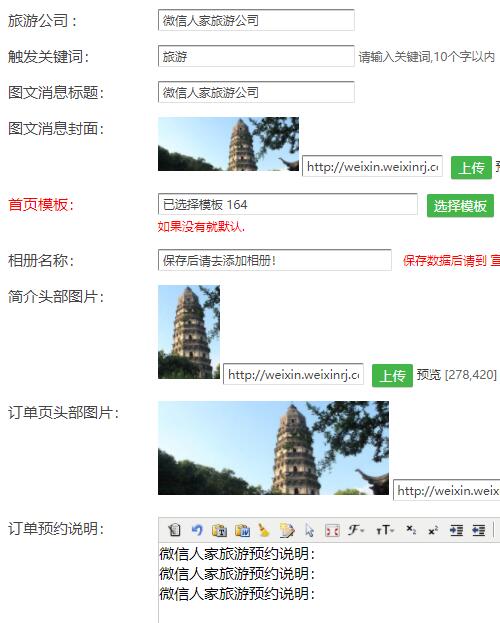Click the 图文消息封面 URL field
This screenshot has width=500, height=623.
click(372, 166)
